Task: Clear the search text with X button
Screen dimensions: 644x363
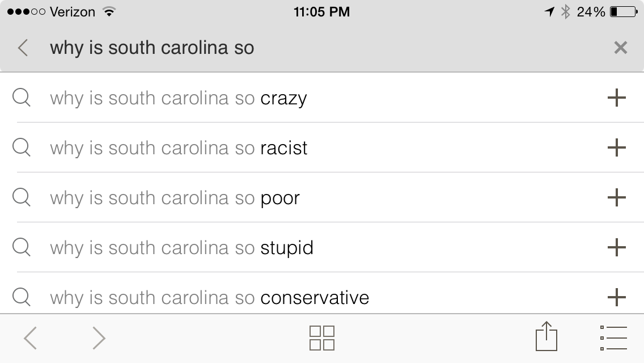Action: [621, 48]
